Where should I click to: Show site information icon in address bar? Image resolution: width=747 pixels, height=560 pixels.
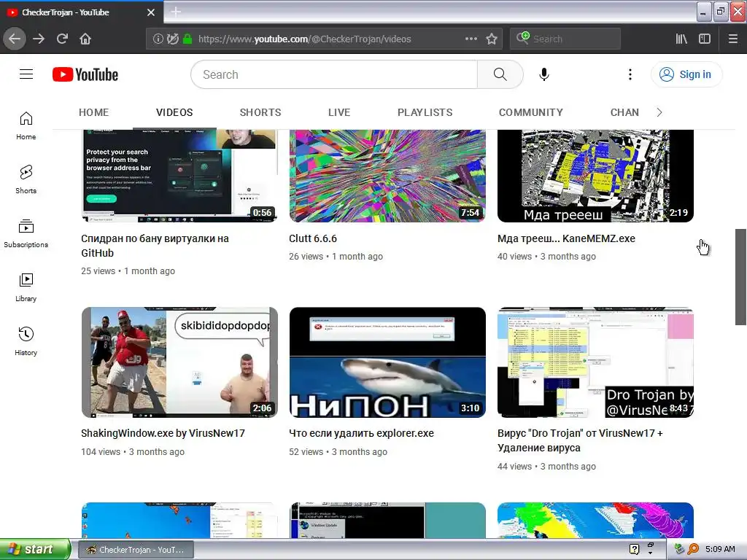(158, 39)
